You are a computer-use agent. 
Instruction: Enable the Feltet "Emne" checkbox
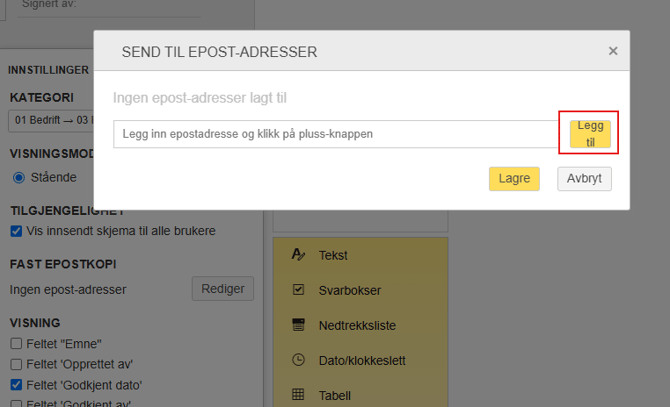pos(16,344)
